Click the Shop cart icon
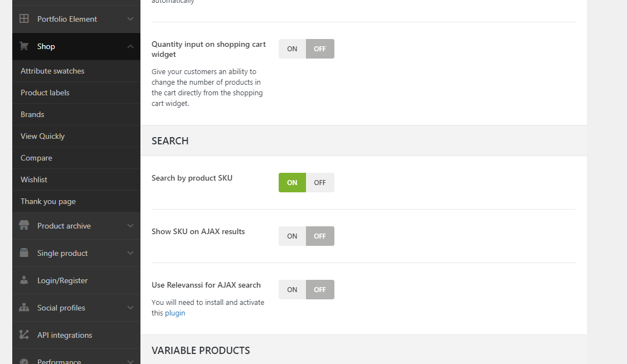The width and height of the screenshot is (627, 364). point(24,46)
